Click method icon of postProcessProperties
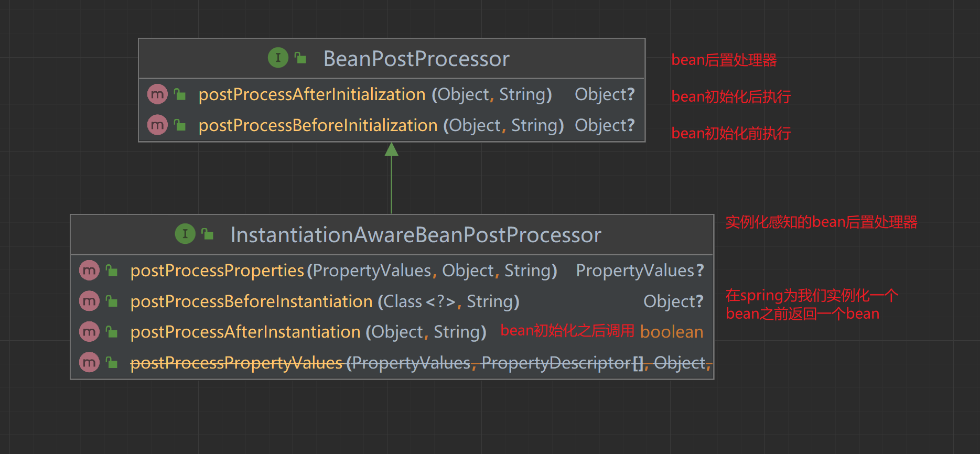This screenshot has height=454, width=980. point(89,271)
